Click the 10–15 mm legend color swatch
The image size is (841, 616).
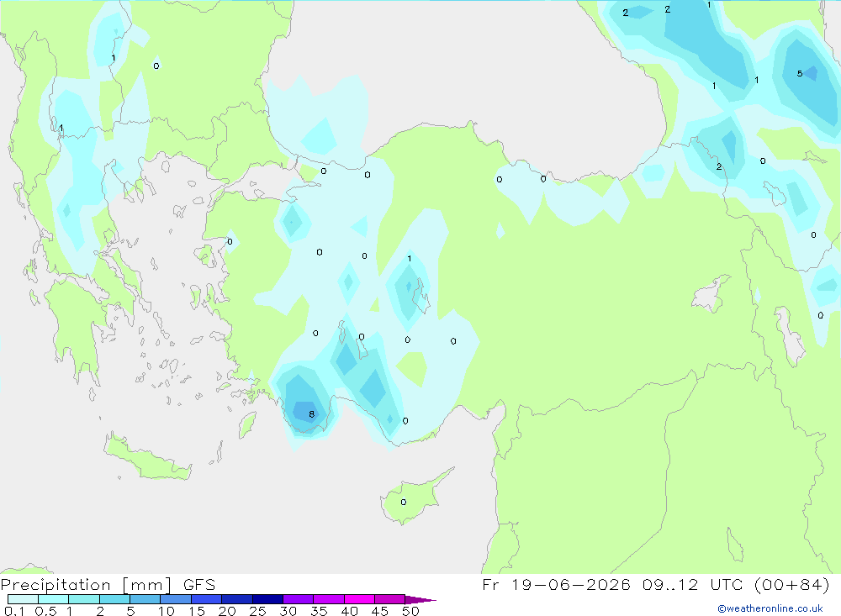176,599
